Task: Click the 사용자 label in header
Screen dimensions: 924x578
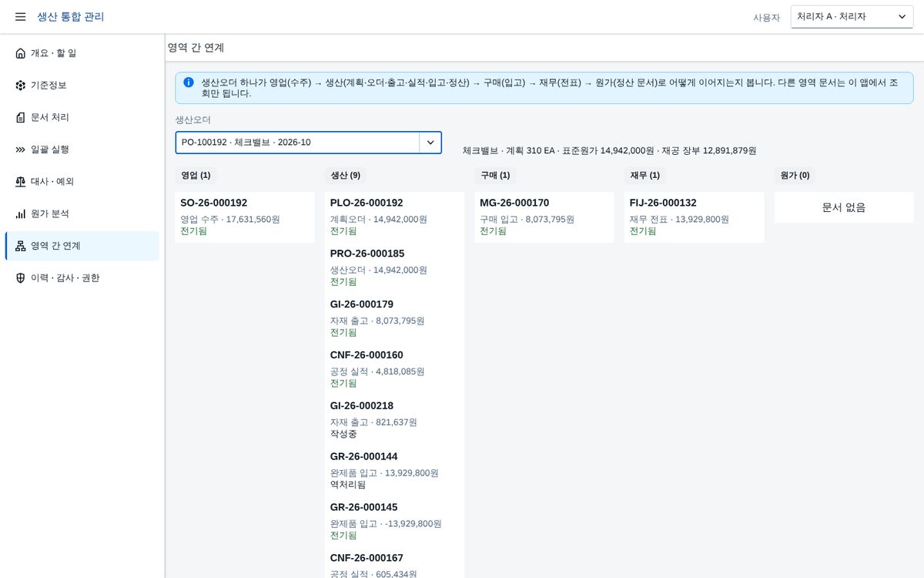Action: [766, 18]
